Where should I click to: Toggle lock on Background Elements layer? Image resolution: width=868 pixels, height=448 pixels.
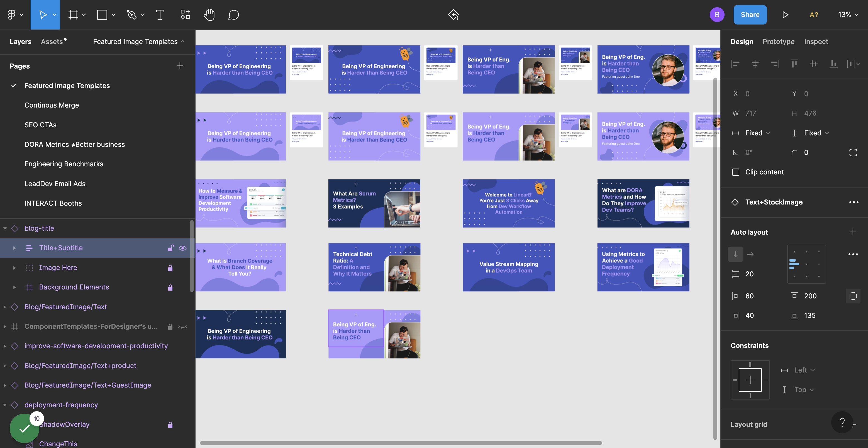click(170, 287)
